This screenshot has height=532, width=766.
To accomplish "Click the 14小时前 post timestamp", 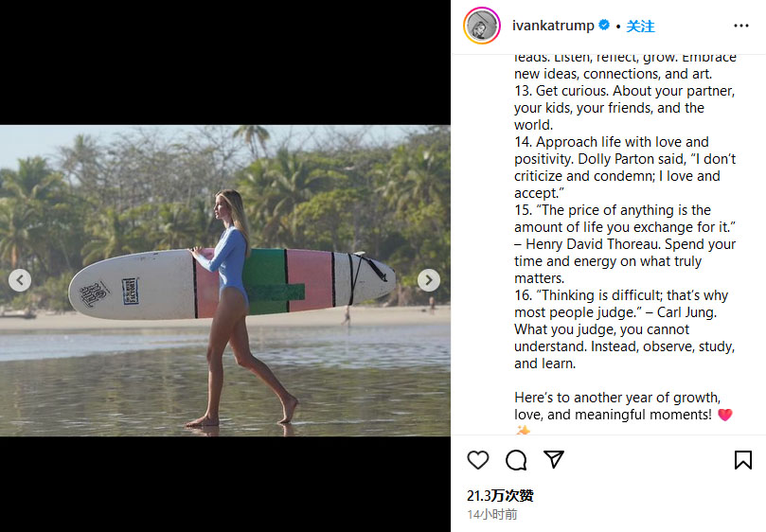I will click(x=492, y=514).
